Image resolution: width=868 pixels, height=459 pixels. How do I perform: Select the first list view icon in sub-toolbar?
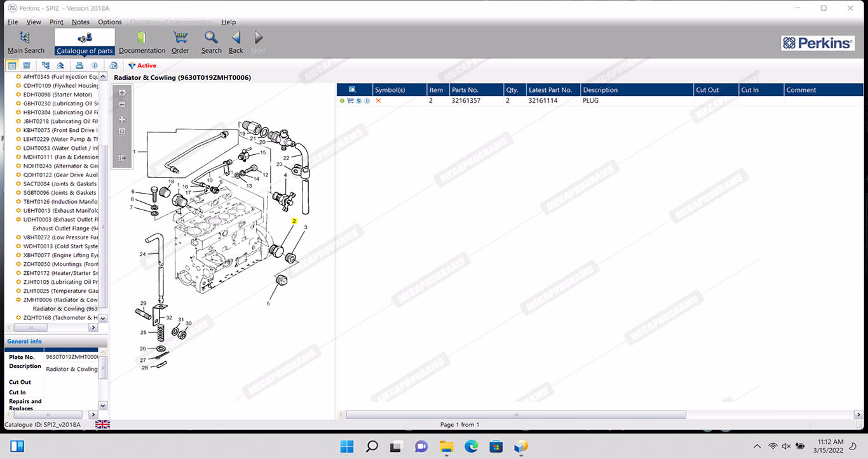[x=12, y=65]
